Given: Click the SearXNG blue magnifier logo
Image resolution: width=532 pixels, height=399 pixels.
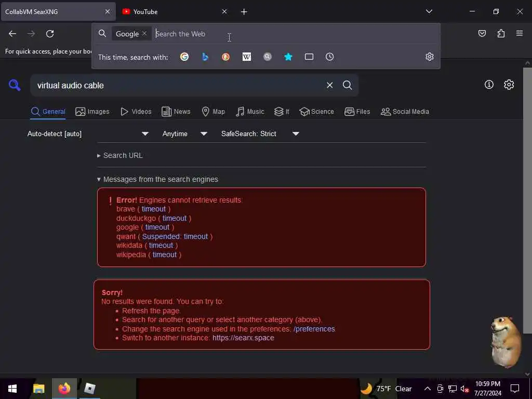Looking at the screenshot, I should coord(15,85).
